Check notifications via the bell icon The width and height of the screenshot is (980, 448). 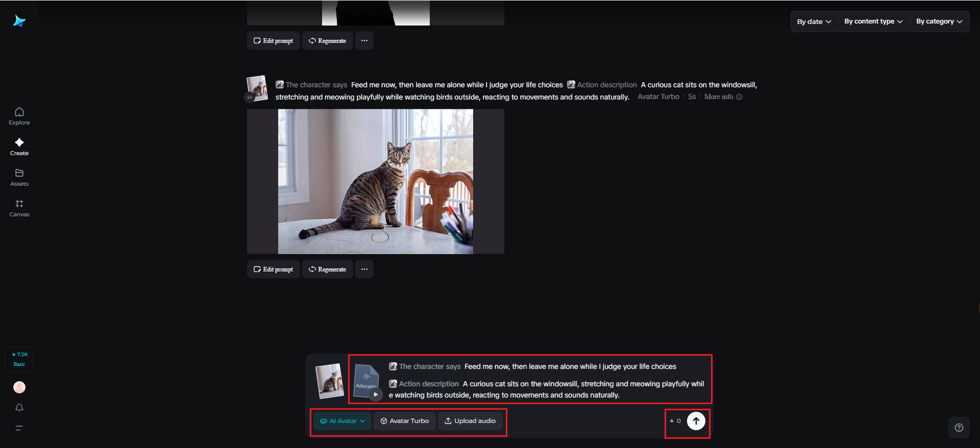coord(19,408)
